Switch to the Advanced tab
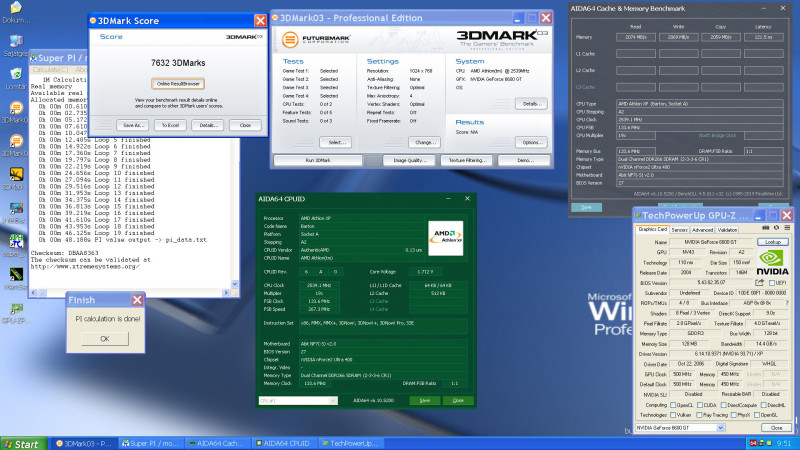 tap(703, 230)
